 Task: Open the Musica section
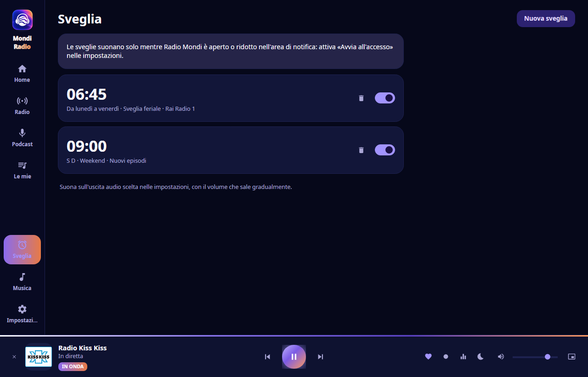click(x=22, y=282)
